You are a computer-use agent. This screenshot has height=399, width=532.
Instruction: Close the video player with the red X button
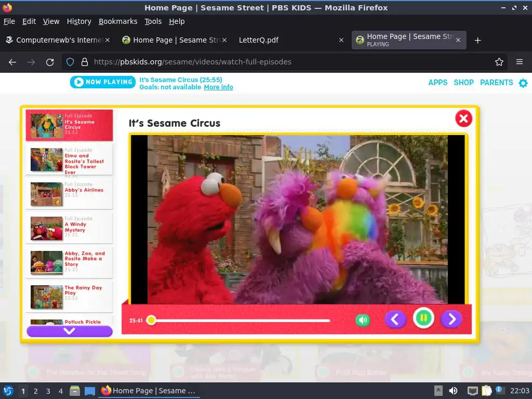(463, 118)
